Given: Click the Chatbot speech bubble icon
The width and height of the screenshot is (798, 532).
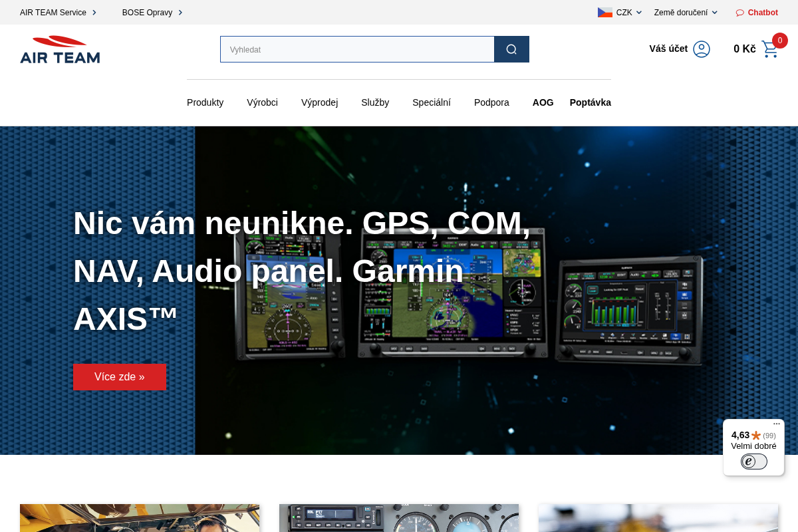Looking at the screenshot, I should coord(740,13).
